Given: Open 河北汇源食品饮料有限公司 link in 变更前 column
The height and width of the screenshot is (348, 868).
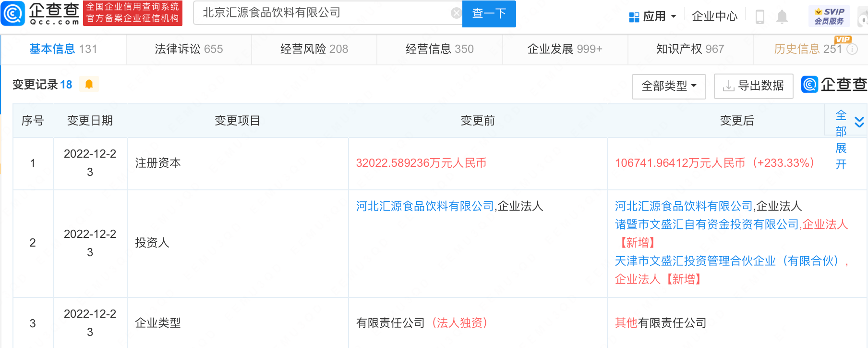Looking at the screenshot, I should coord(425,206).
